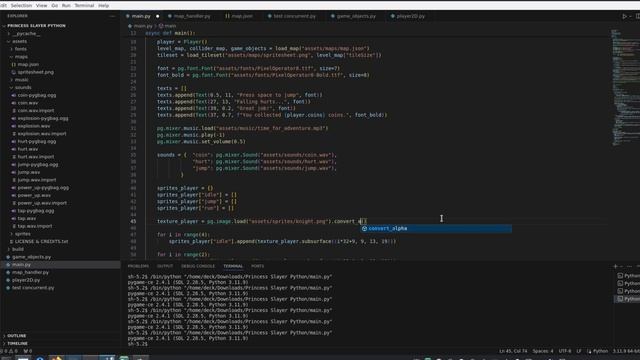Collapse the maps folder
This screenshot has height=360, width=640.
click(21, 57)
